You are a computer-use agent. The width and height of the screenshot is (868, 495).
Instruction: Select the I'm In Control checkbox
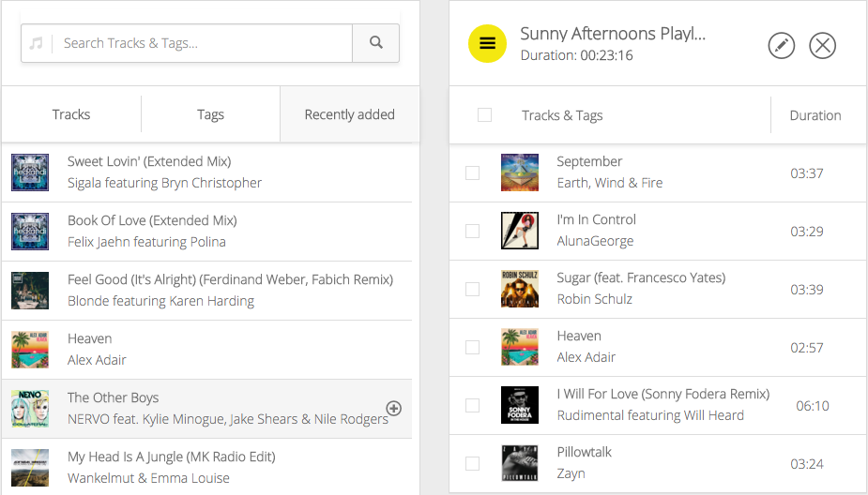point(472,231)
